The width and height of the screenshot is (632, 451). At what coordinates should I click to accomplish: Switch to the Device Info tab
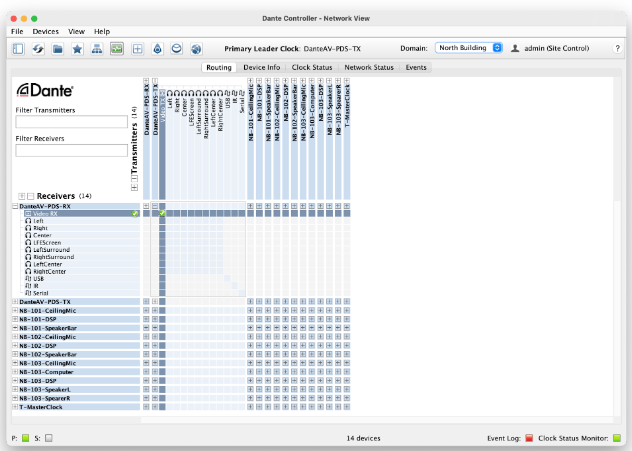click(262, 67)
